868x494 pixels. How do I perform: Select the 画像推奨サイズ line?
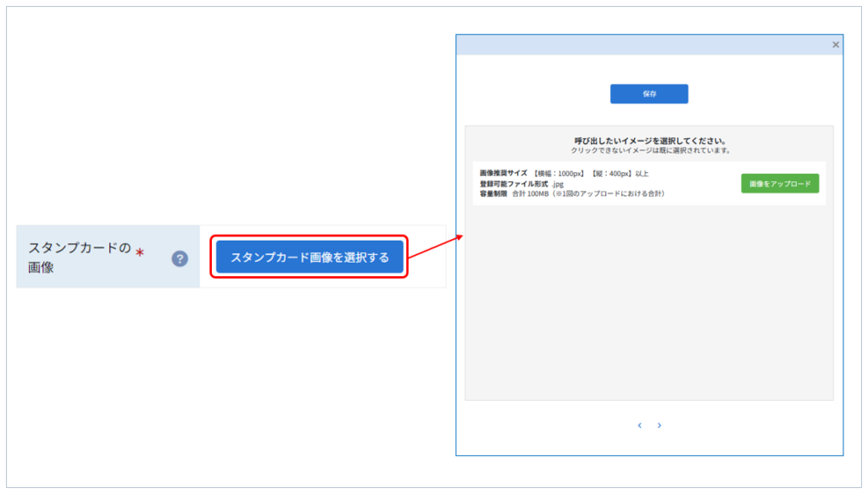(564, 174)
